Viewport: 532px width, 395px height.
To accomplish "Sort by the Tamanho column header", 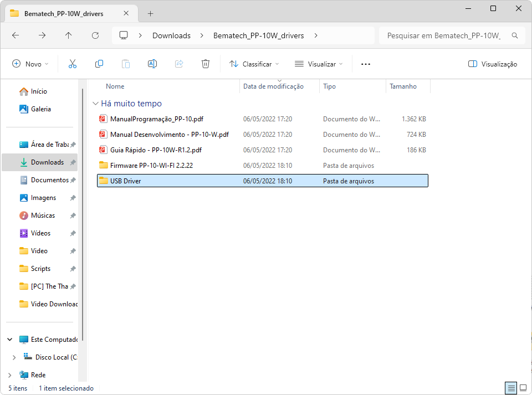I will tap(408, 86).
